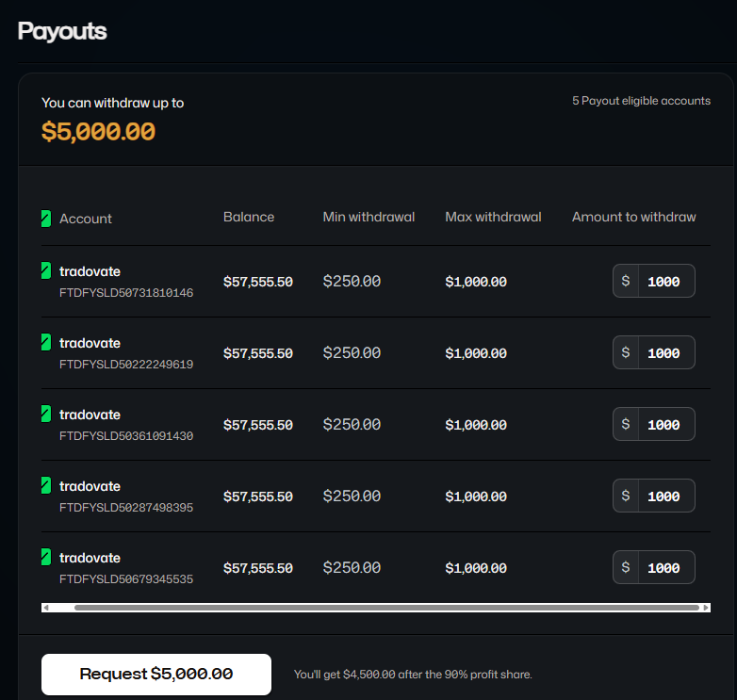Click the $5,000.00 withdrawable total in orange

click(98, 132)
